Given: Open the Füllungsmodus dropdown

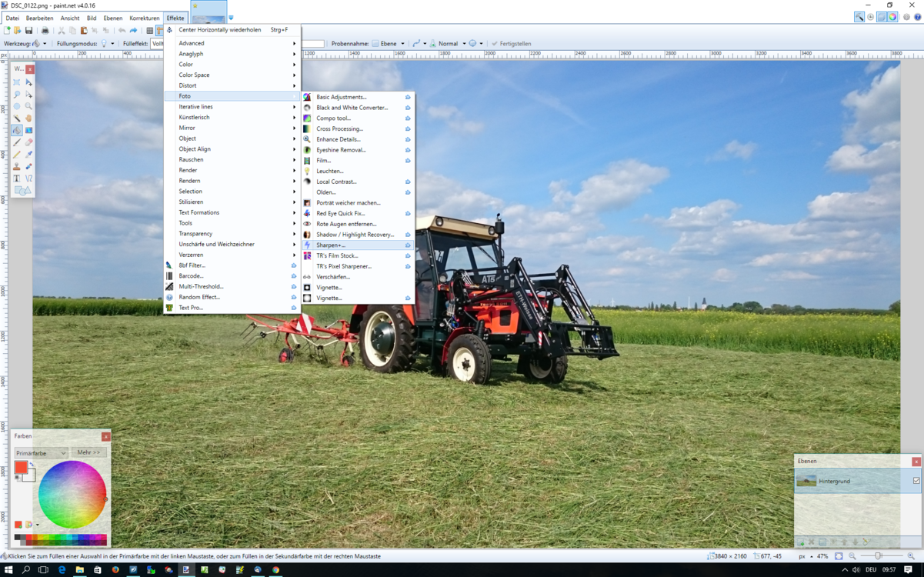Looking at the screenshot, I should pos(107,44).
